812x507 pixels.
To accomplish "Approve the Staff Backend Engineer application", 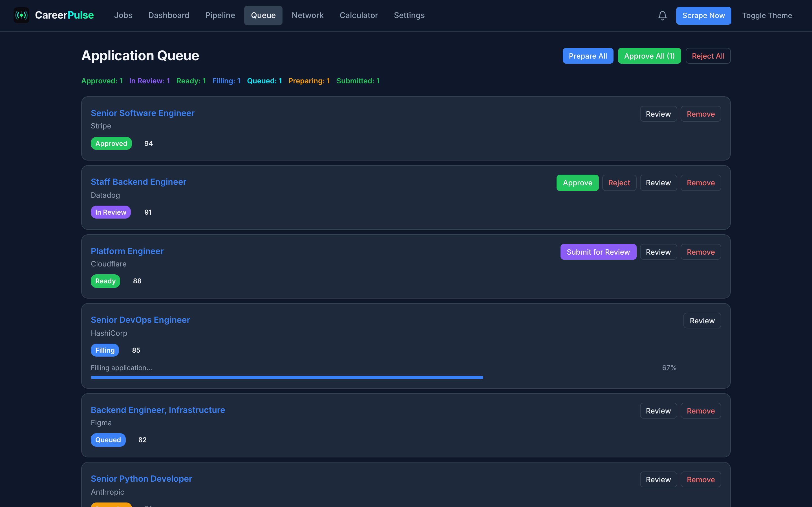I will pos(577,183).
